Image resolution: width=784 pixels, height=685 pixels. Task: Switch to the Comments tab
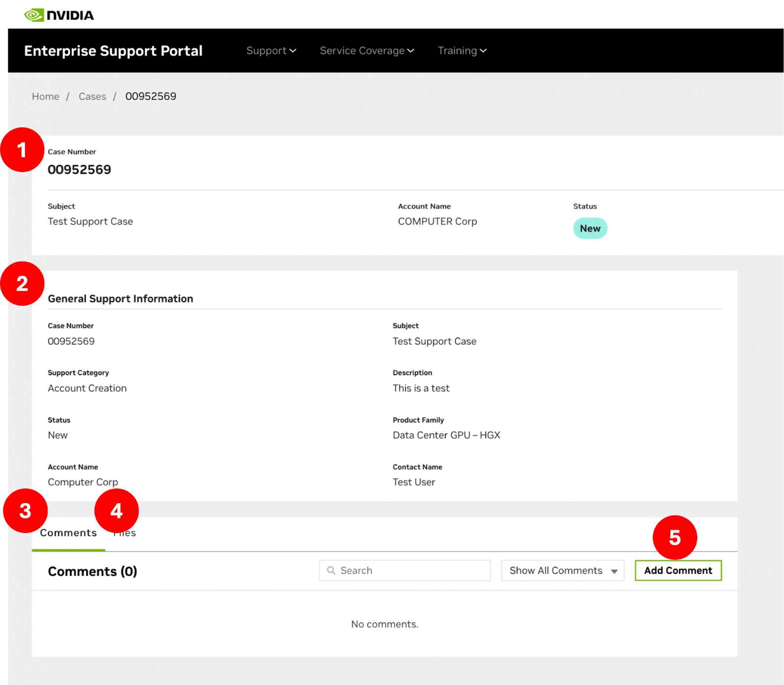click(69, 533)
